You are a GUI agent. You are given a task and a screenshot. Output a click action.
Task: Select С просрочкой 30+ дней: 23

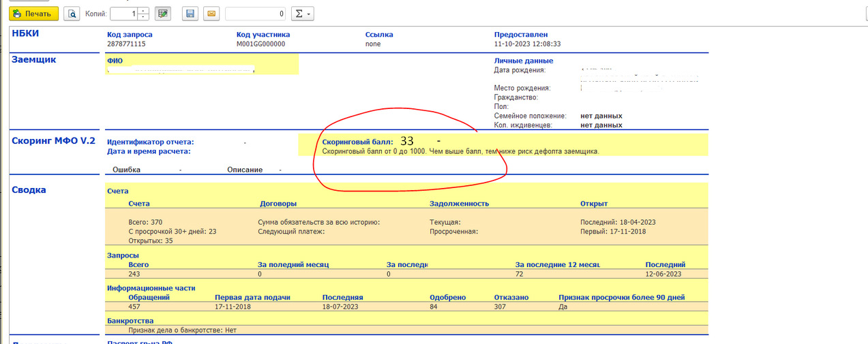click(x=173, y=232)
